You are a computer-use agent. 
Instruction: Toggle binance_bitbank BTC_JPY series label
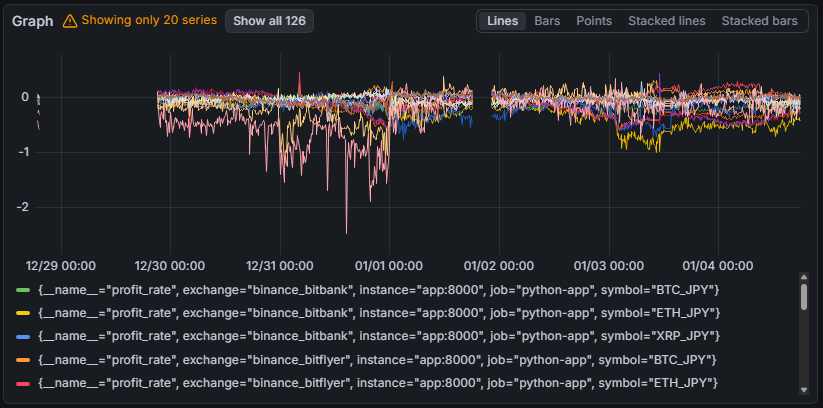tap(378, 290)
